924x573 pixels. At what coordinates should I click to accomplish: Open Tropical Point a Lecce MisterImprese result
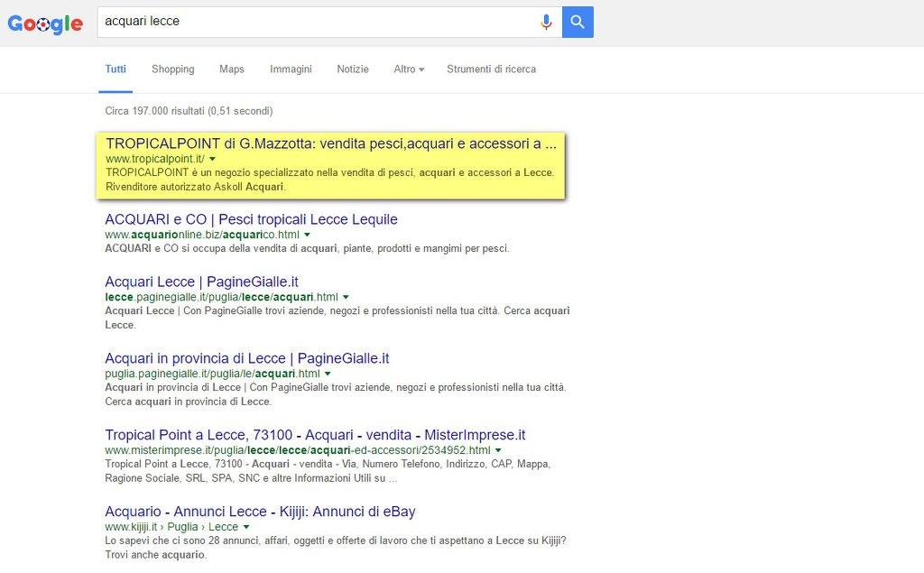[315, 435]
